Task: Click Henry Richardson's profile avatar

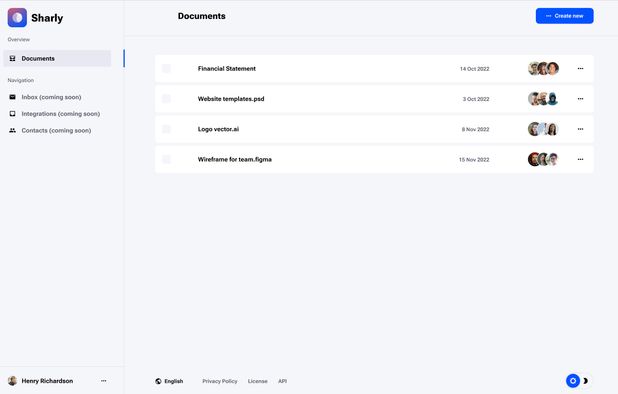Action: point(13,381)
